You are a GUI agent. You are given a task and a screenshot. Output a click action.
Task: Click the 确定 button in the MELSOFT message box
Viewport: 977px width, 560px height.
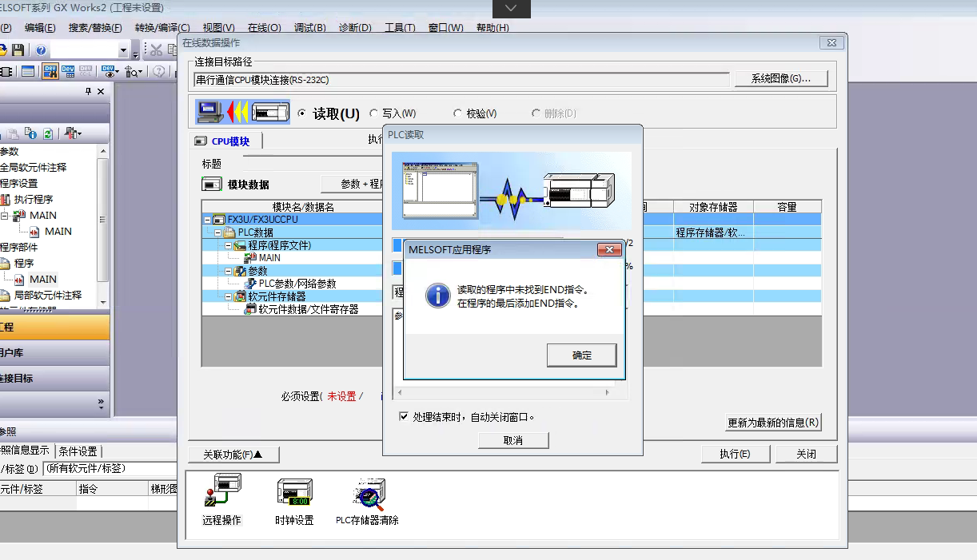point(581,355)
